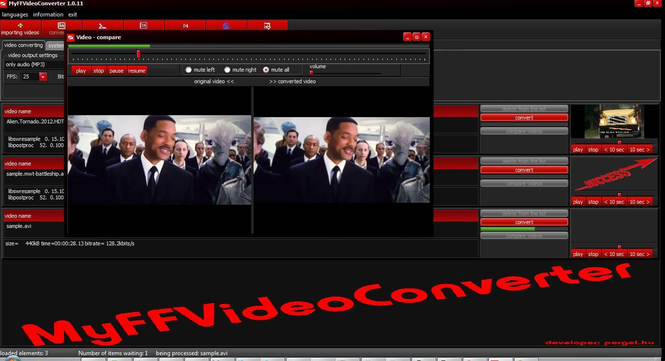Click play under the yellow truck preview
Viewport: 665px width, 361px height.
point(578,149)
